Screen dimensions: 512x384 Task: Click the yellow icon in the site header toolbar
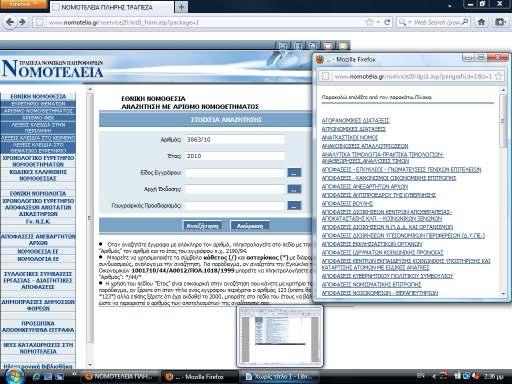pyautogui.click(x=343, y=45)
